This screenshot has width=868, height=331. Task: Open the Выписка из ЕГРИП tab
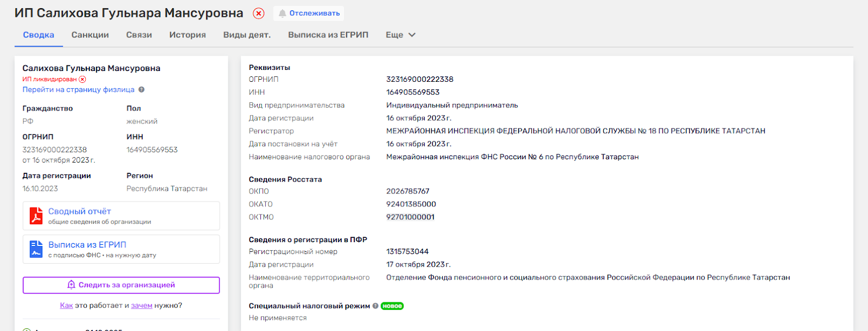point(328,35)
